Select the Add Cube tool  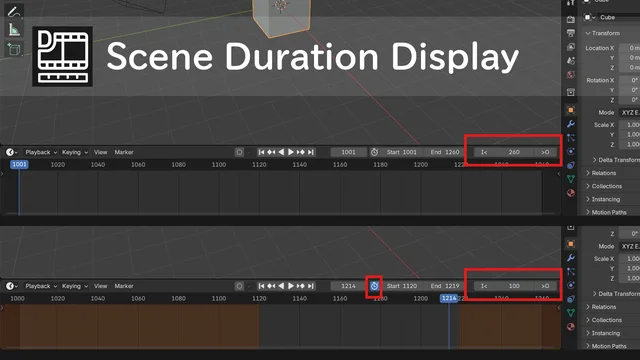click(14, 49)
